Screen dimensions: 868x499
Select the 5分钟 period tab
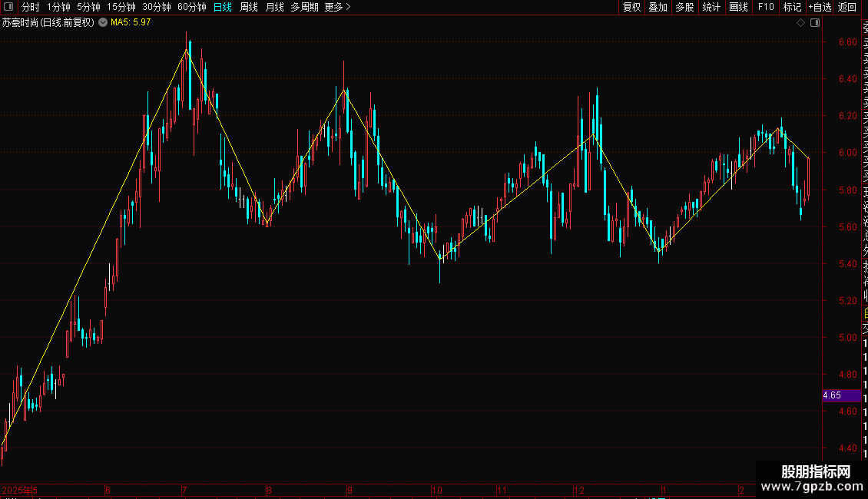coord(88,7)
